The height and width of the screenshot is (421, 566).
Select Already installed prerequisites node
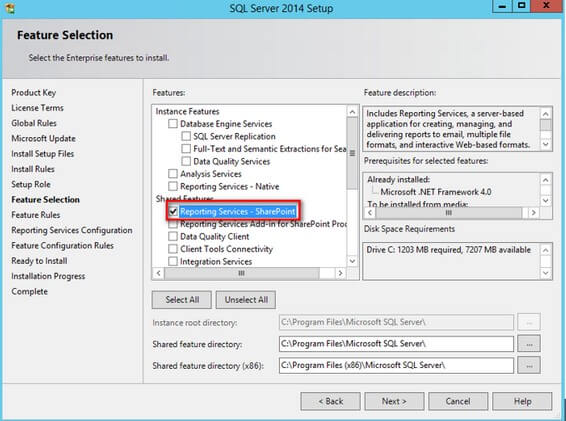coord(399,179)
